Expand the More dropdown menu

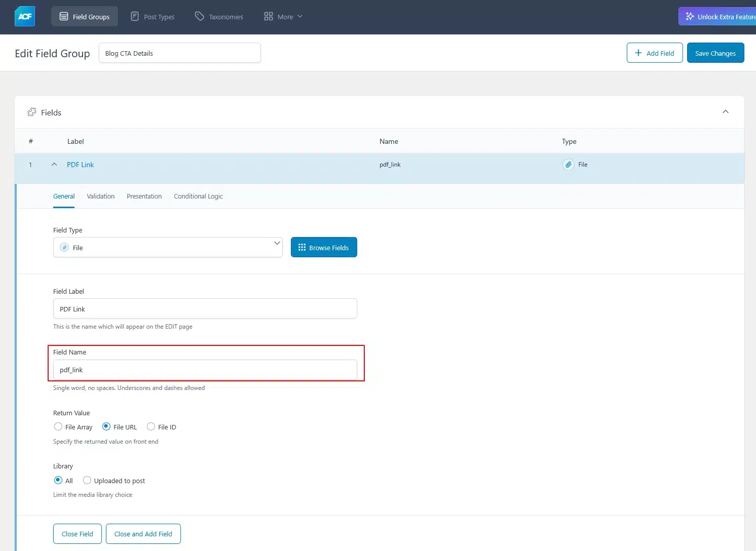point(283,17)
